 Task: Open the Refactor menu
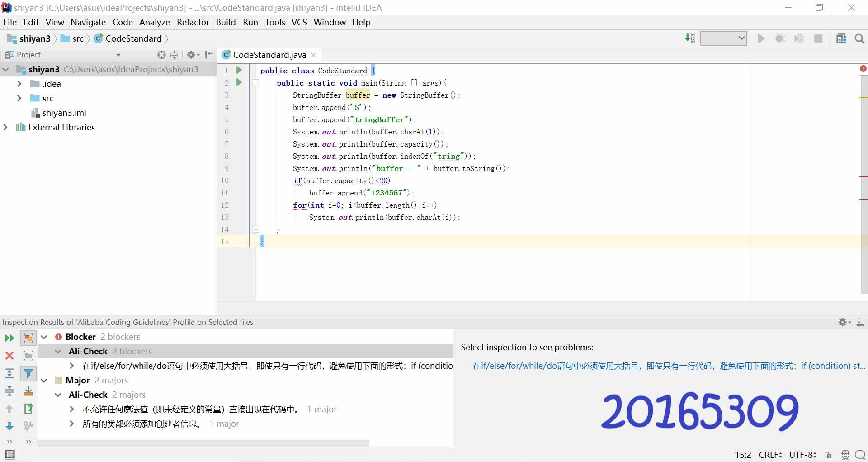coord(193,22)
